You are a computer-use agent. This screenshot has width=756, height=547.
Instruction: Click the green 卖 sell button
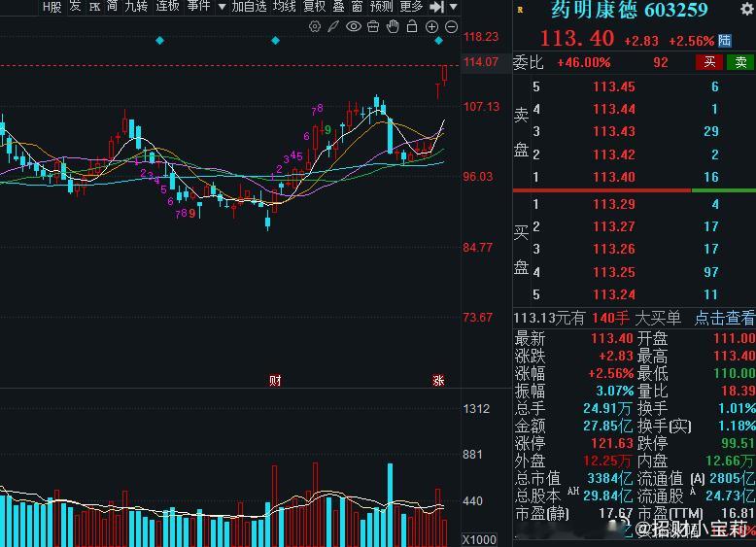740,62
